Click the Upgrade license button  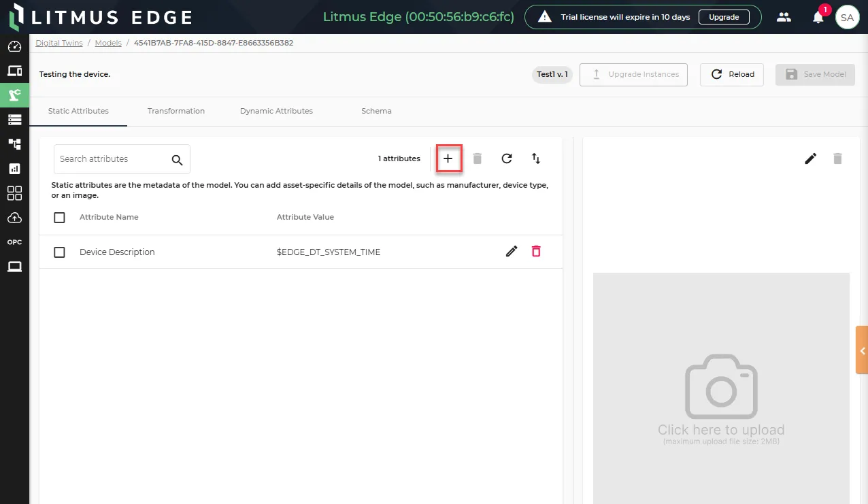click(x=724, y=17)
